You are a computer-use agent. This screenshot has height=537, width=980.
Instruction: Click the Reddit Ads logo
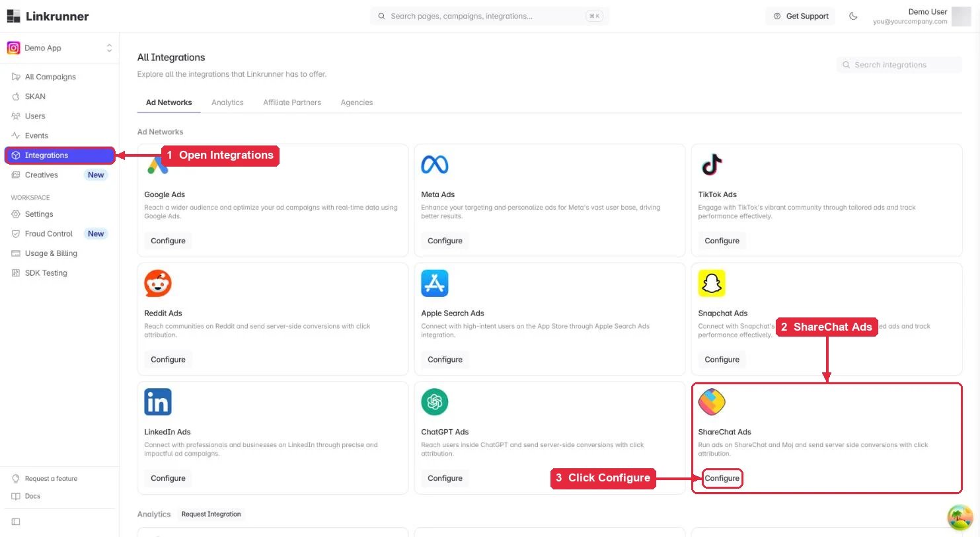click(158, 284)
